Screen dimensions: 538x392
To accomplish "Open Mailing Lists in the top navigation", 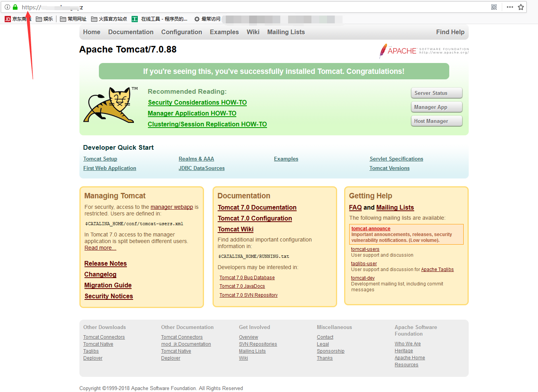I will pyautogui.click(x=286, y=32).
